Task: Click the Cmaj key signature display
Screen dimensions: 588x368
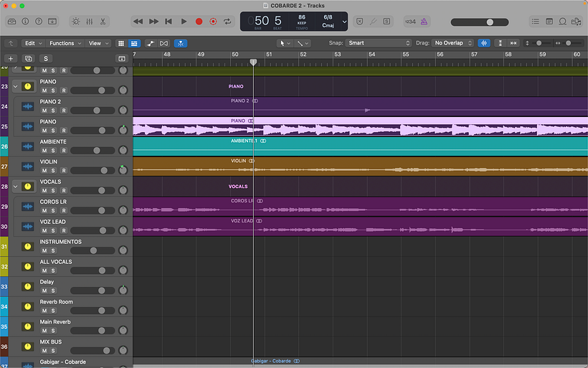Action: [328, 26]
